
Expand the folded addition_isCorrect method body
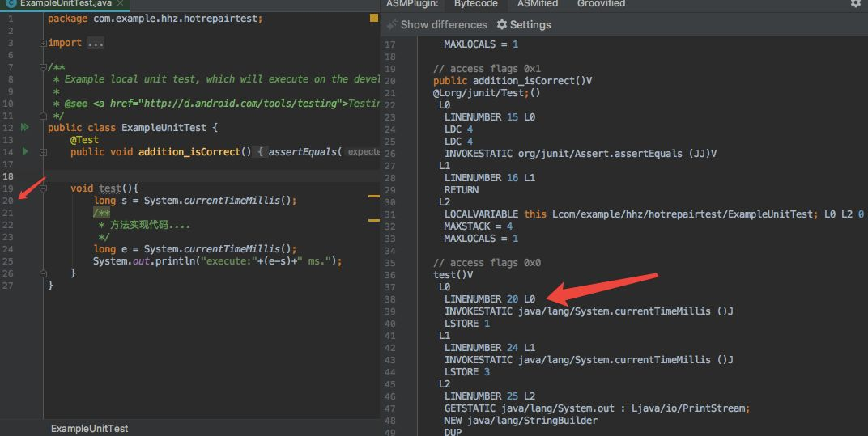43,151
